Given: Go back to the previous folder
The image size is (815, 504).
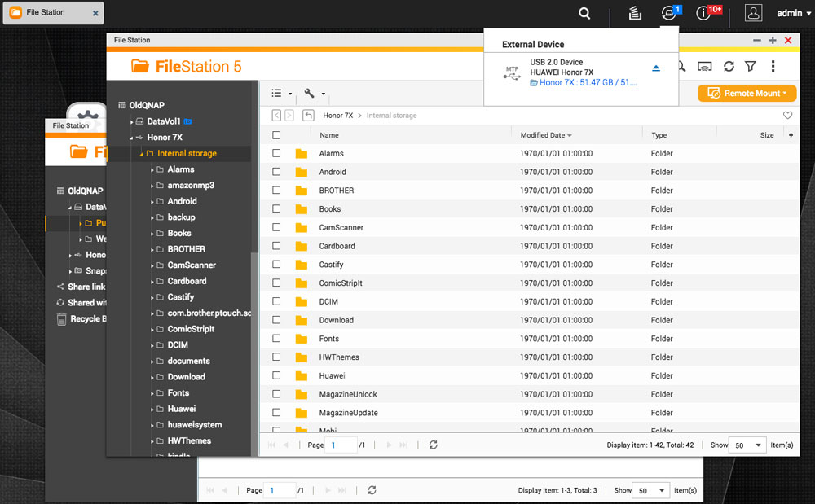Looking at the screenshot, I should click(x=276, y=116).
